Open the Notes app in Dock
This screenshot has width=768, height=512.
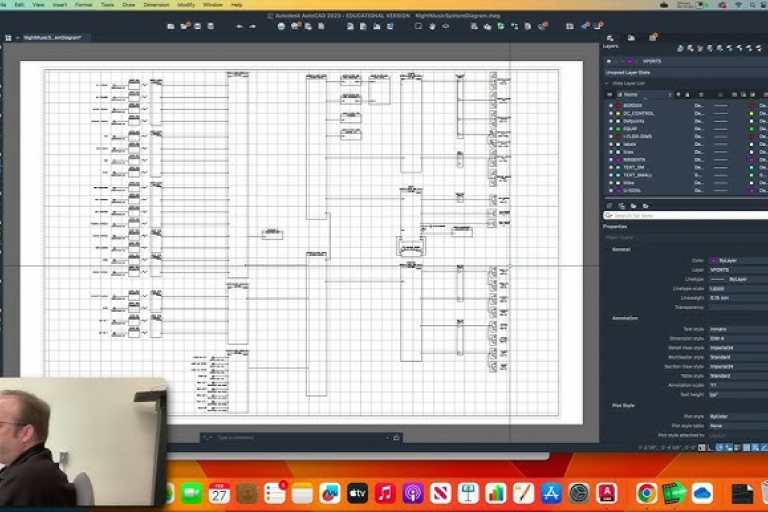coord(302,493)
